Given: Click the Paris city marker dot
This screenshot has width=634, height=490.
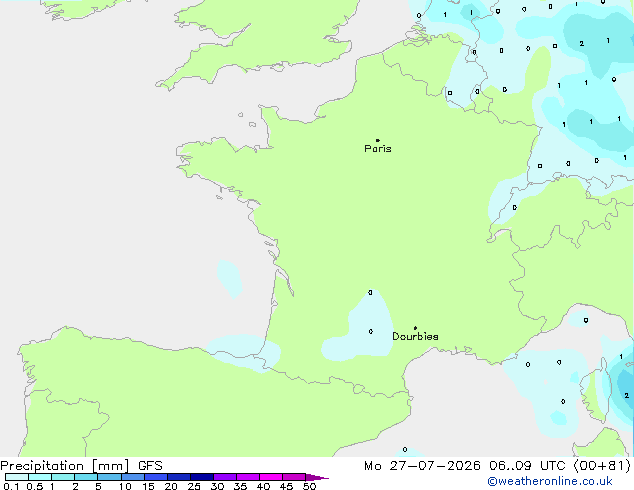Looking at the screenshot, I should (x=378, y=140).
